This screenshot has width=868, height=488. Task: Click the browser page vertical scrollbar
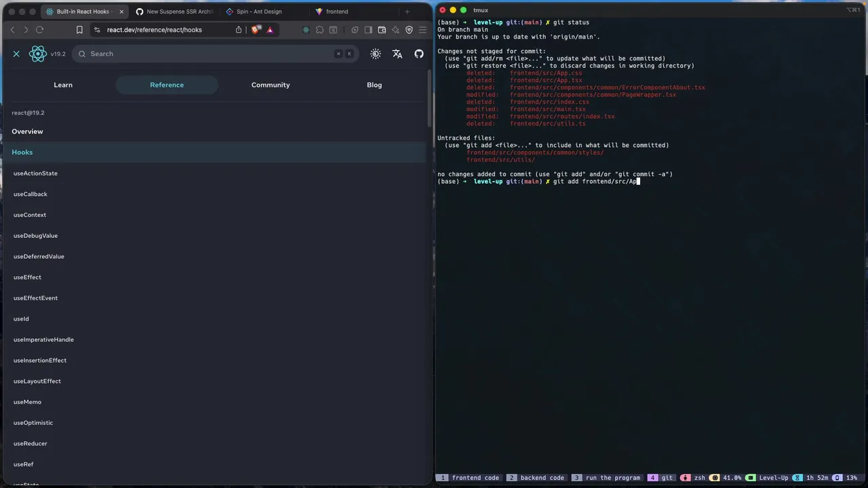[429, 98]
